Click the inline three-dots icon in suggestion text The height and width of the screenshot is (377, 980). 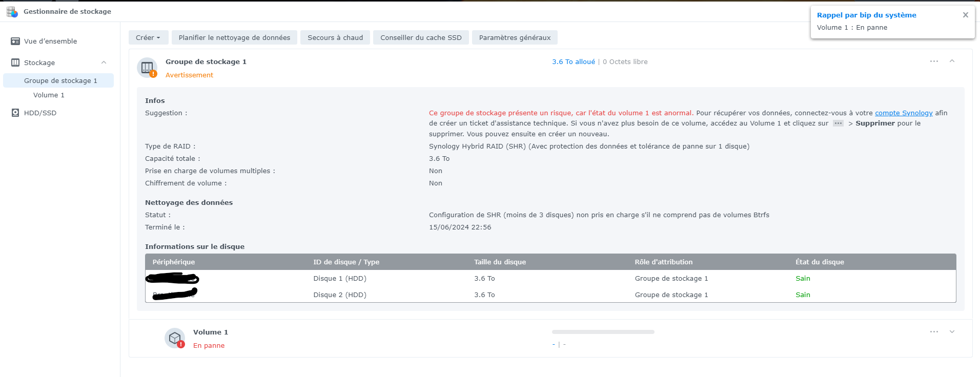[x=838, y=123]
